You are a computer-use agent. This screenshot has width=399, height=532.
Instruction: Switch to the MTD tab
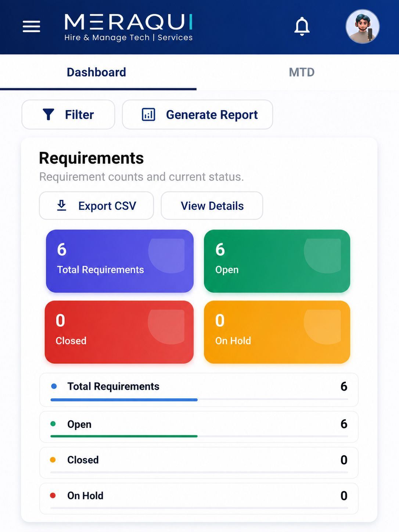tap(302, 72)
